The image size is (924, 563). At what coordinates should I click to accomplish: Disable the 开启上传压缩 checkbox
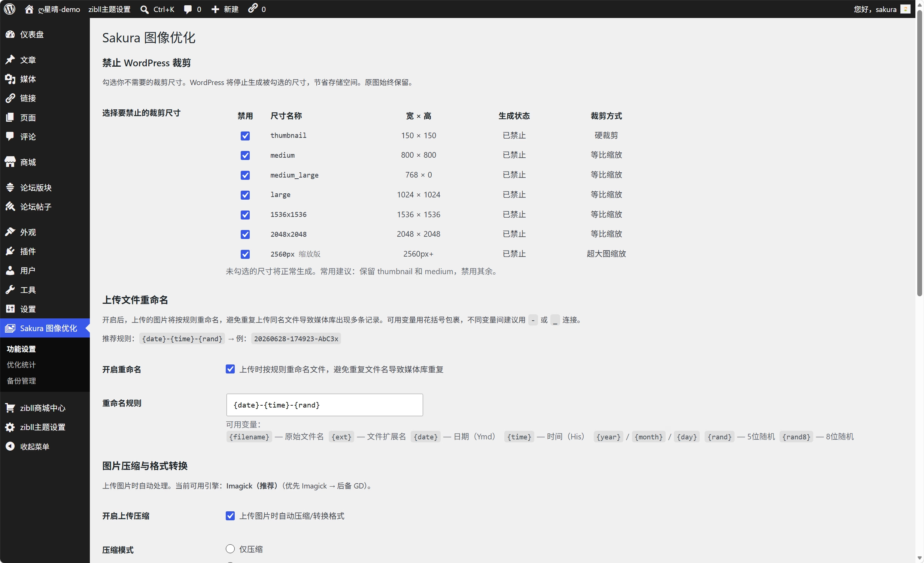click(x=230, y=516)
